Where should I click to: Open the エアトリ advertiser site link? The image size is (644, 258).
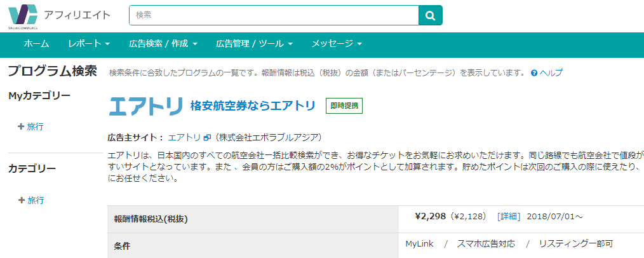tap(184, 137)
